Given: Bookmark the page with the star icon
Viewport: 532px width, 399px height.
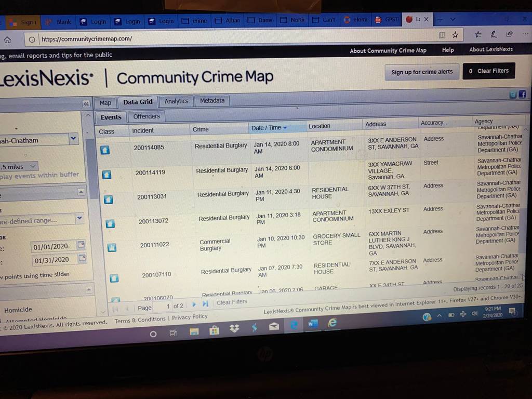Looking at the screenshot, I should (x=455, y=35).
